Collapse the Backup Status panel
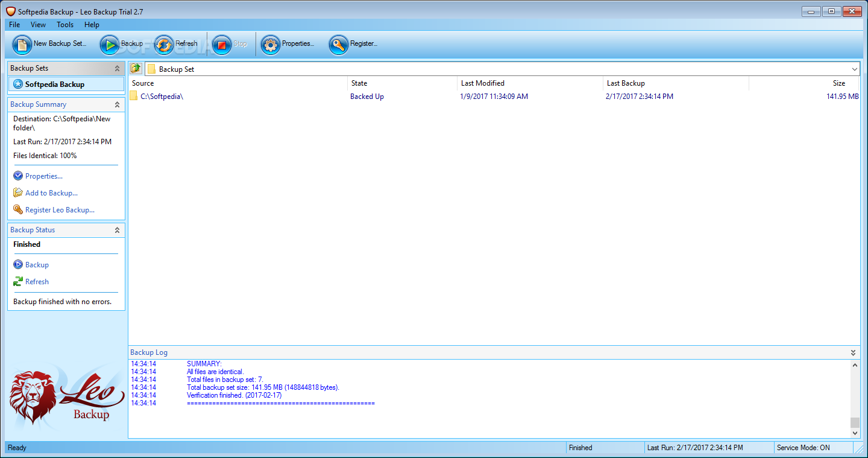 click(x=117, y=231)
